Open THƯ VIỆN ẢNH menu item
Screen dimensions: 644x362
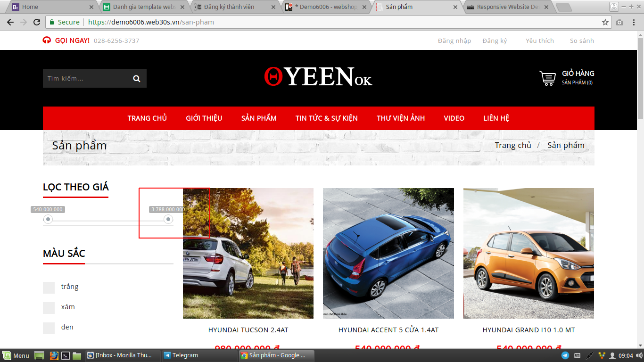pos(401,118)
